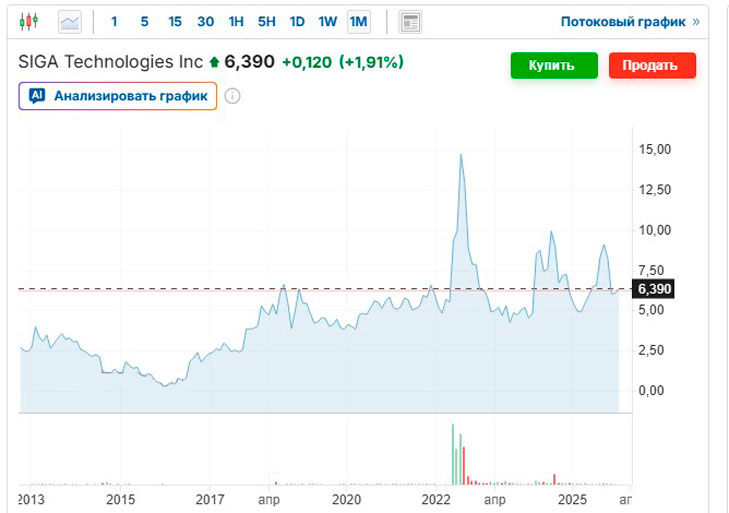Open the news panel icon in toolbar
729x513 pixels.
(x=409, y=21)
